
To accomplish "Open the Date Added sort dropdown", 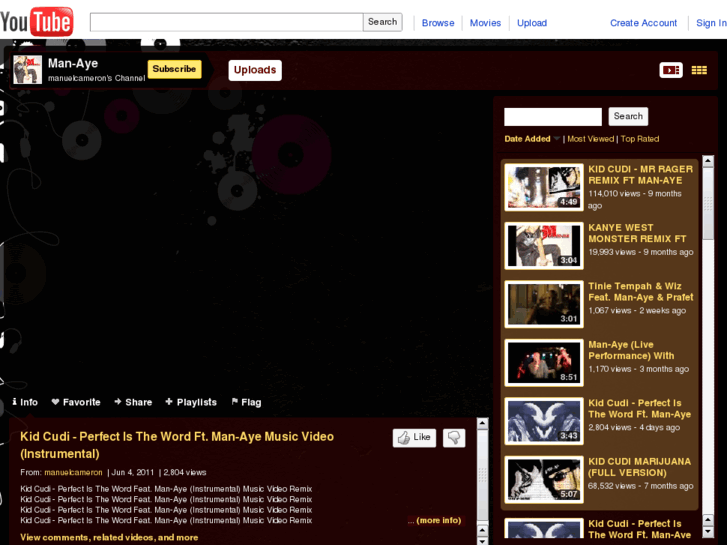I will click(532, 139).
